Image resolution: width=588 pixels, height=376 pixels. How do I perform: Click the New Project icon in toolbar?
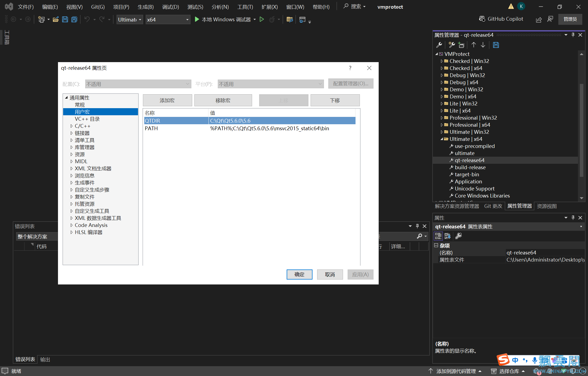[x=41, y=19]
